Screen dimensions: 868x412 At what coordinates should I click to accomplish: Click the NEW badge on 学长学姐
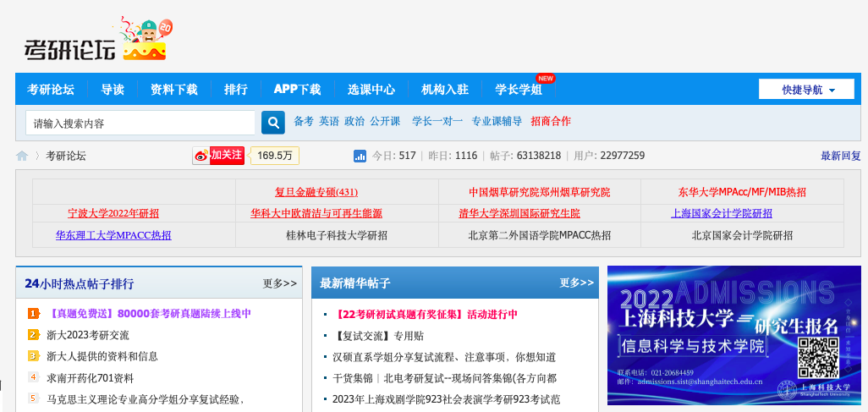[x=545, y=79]
